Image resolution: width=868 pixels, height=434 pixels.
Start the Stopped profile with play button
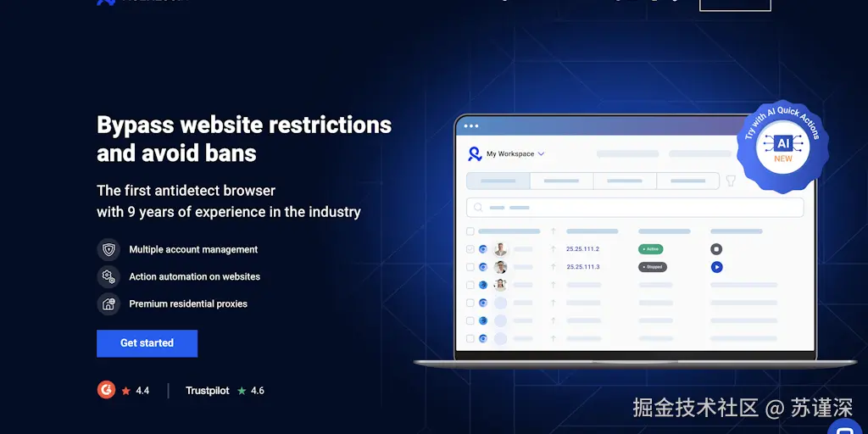[716, 267]
